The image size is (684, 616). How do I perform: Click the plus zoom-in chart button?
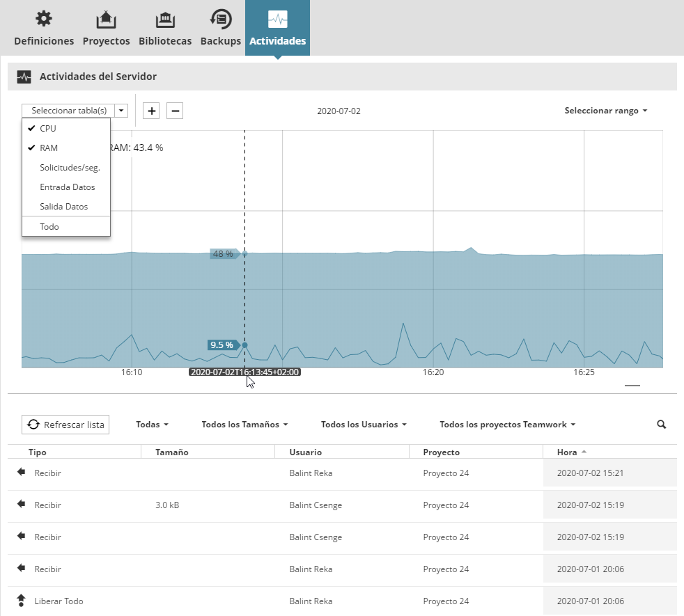[x=151, y=111]
